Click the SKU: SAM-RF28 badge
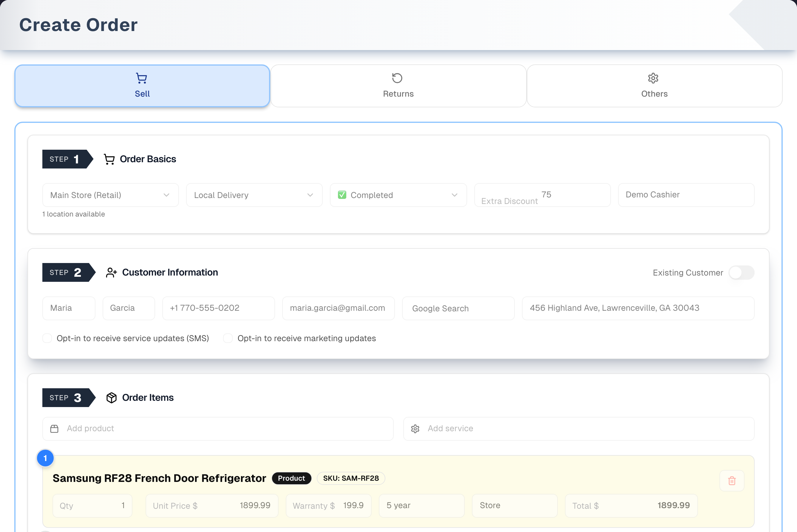Viewport: 797px width, 532px height. (x=351, y=478)
